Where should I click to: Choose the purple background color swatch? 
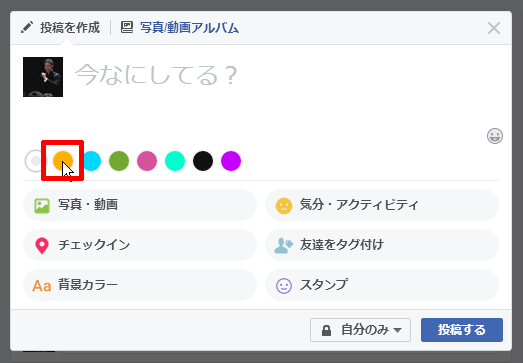tap(231, 161)
